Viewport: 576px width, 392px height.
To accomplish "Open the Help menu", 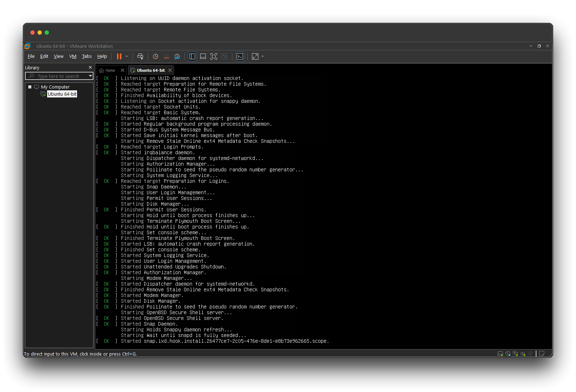I will tap(102, 56).
